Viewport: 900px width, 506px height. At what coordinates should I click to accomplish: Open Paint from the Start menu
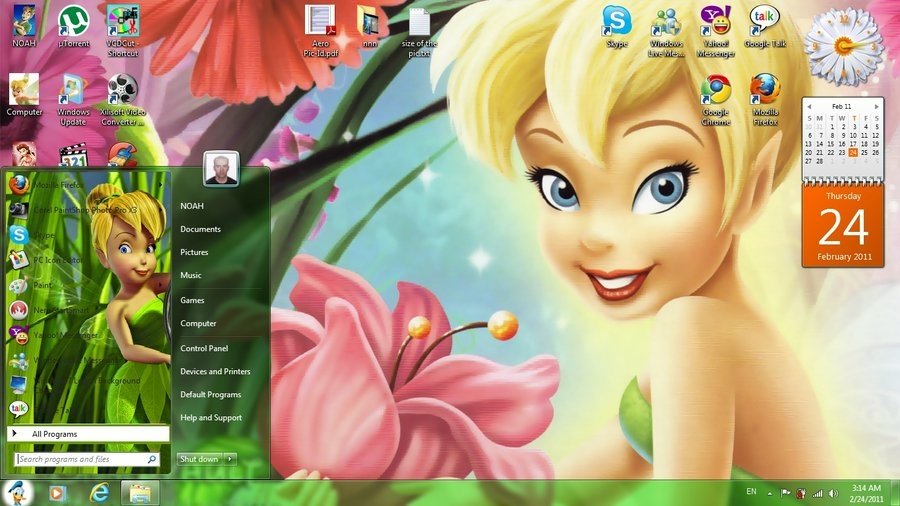point(86,285)
